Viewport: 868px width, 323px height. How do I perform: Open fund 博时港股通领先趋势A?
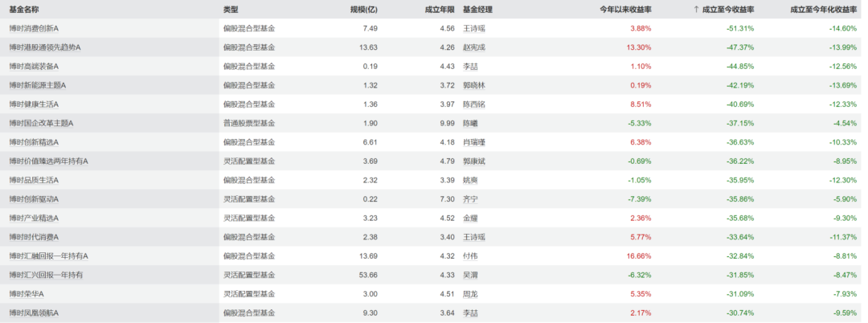coord(45,47)
